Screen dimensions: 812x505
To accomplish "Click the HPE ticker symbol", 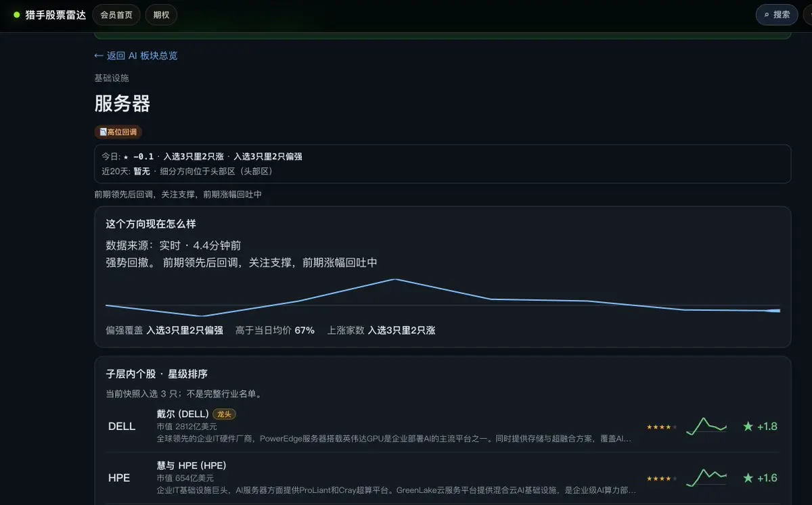I will [x=119, y=478].
